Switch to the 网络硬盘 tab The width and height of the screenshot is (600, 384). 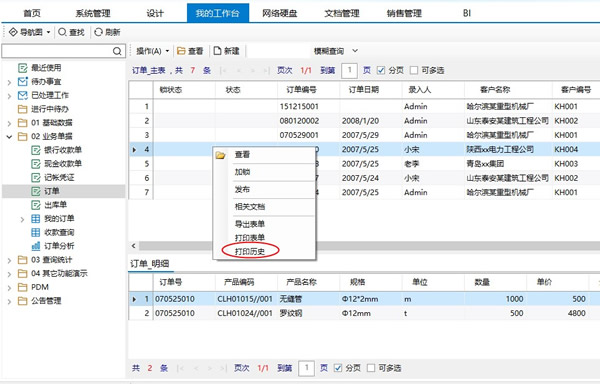click(280, 13)
